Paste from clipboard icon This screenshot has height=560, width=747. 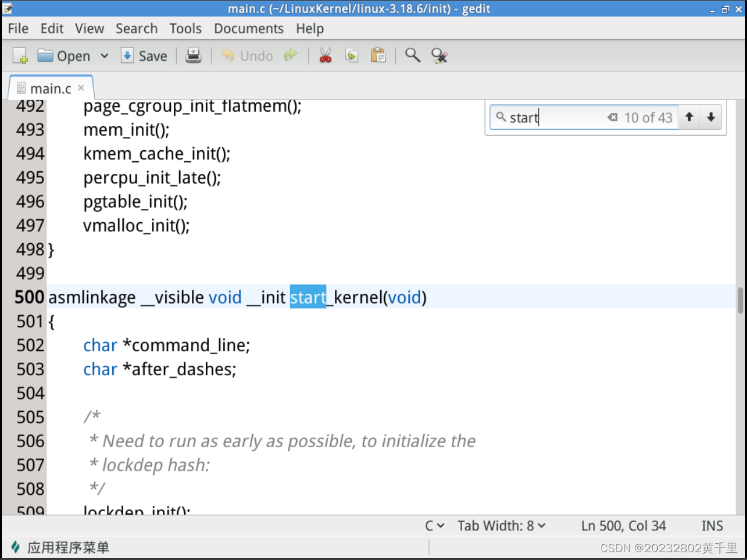pyautogui.click(x=378, y=56)
